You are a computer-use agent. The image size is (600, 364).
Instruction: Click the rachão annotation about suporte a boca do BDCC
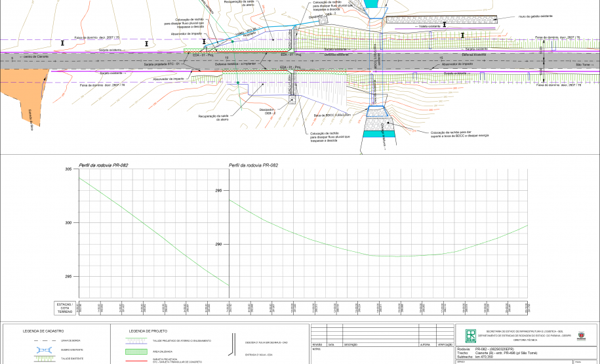(460, 134)
